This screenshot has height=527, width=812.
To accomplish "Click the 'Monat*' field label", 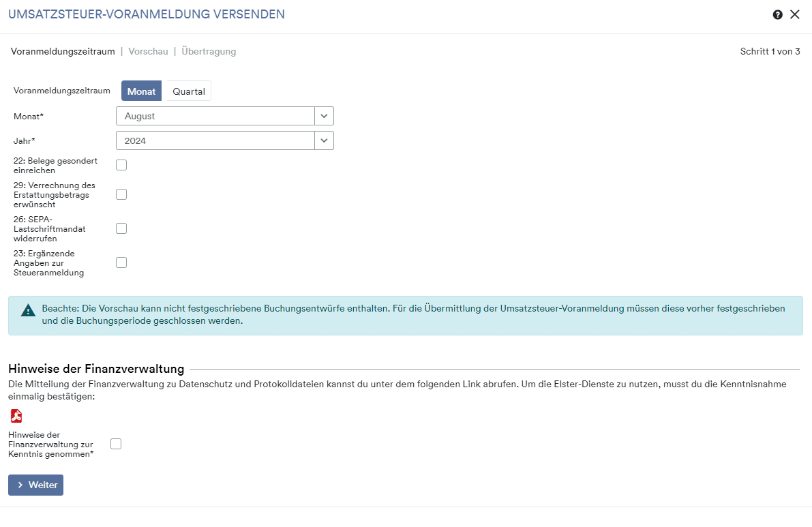I will (x=29, y=117).
